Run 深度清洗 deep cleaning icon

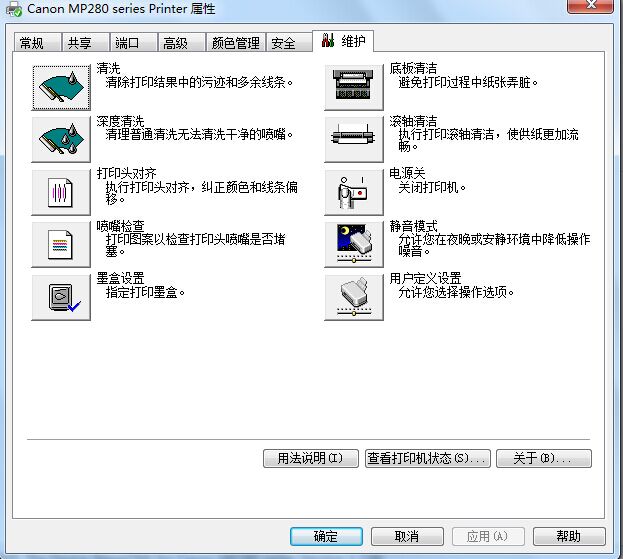[61, 139]
